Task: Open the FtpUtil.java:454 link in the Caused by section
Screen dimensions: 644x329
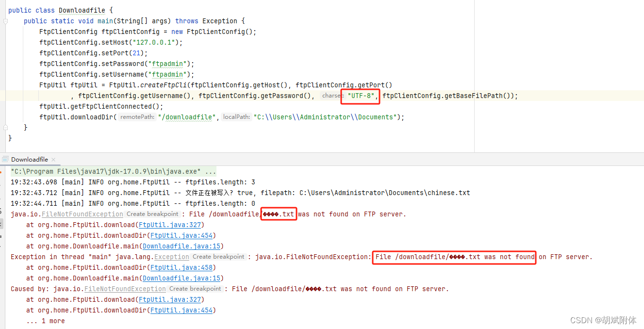Action: point(182,310)
